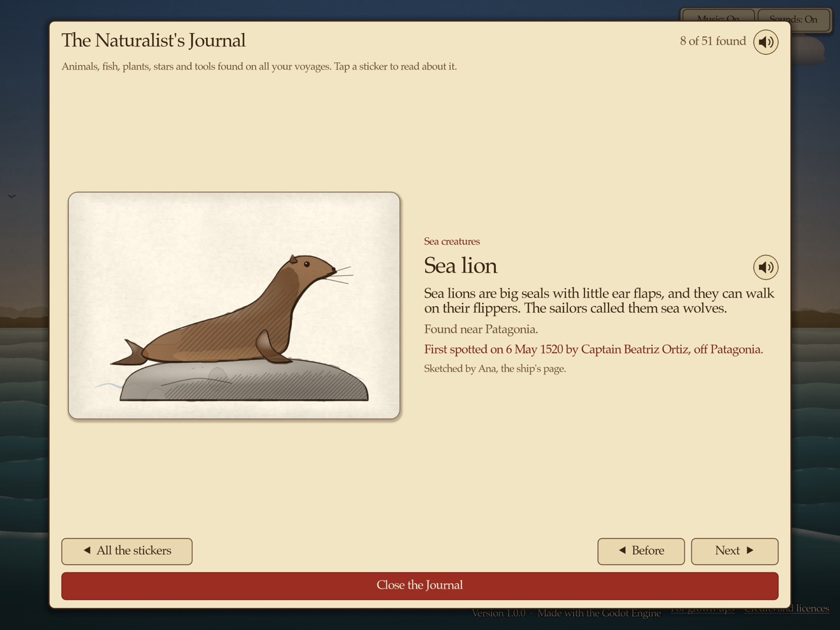This screenshot has height=630, width=840.
Task: Select the 'Found near Patagonia.' line
Action: click(x=481, y=330)
